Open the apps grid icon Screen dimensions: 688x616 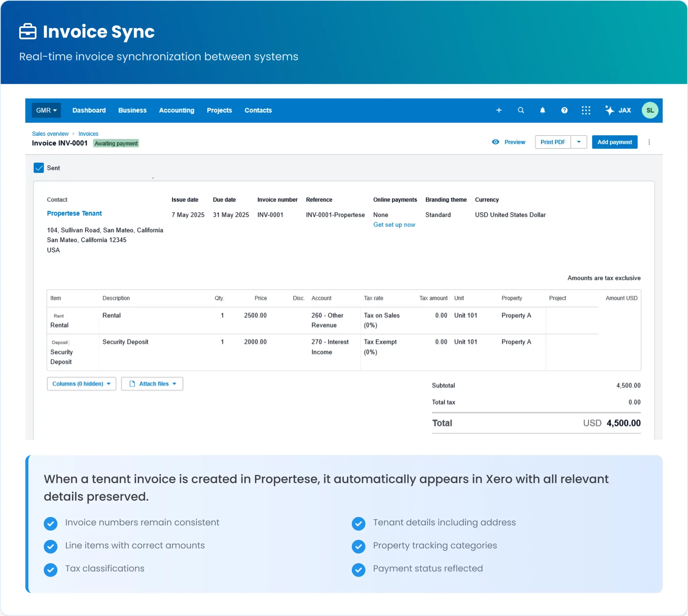[586, 110]
